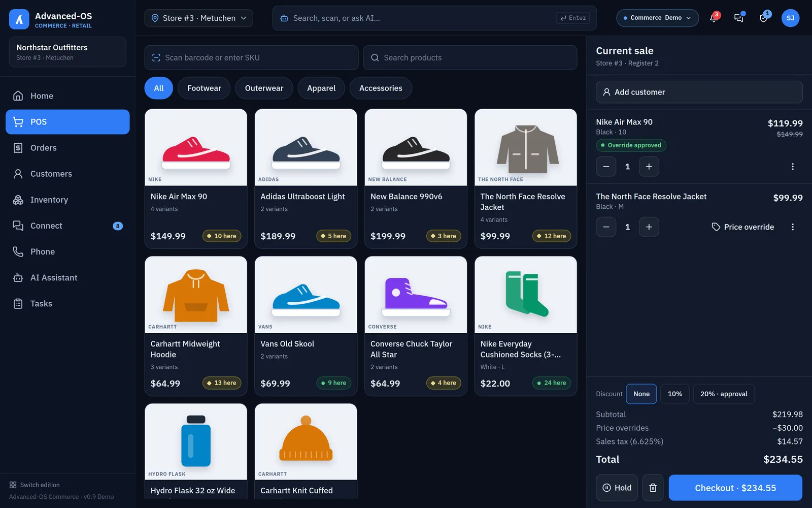Delete the current sale with trash icon
812x508 pixels.
pyautogui.click(x=653, y=488)
